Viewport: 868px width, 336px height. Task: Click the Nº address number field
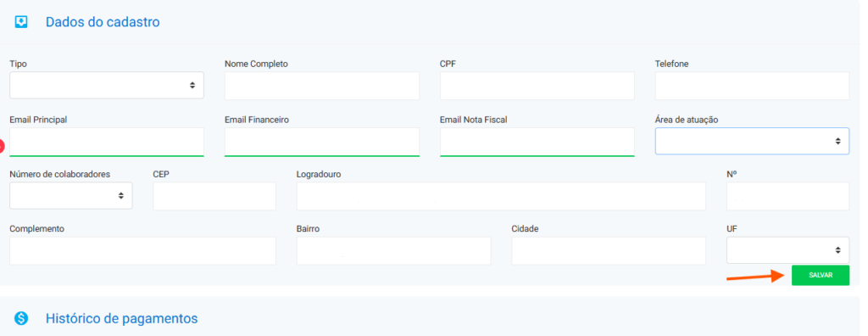tap(787, 196)
